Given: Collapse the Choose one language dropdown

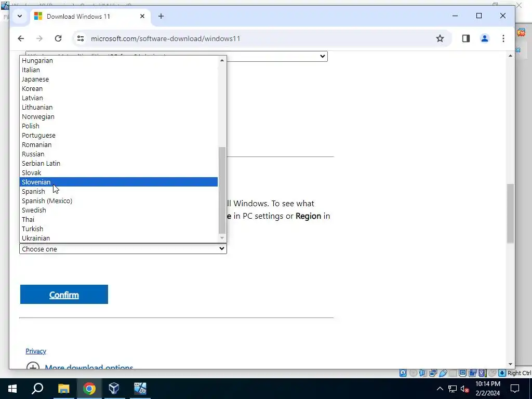Looking at the screenshot, I should (x=123, y=249).
